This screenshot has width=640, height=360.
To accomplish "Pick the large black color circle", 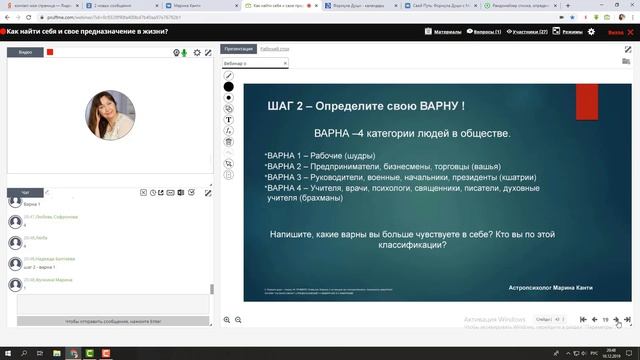I will tap(229, 87).
